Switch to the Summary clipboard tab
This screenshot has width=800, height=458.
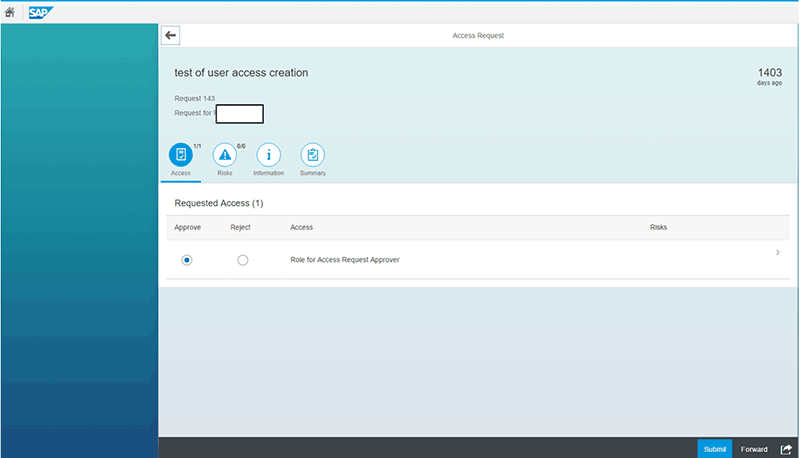click(313, 155)
